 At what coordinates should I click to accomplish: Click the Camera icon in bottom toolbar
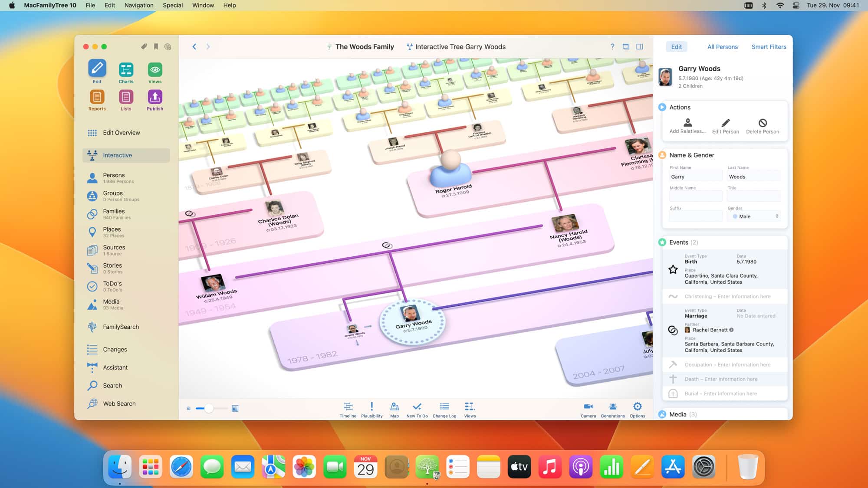click(588, 407)
